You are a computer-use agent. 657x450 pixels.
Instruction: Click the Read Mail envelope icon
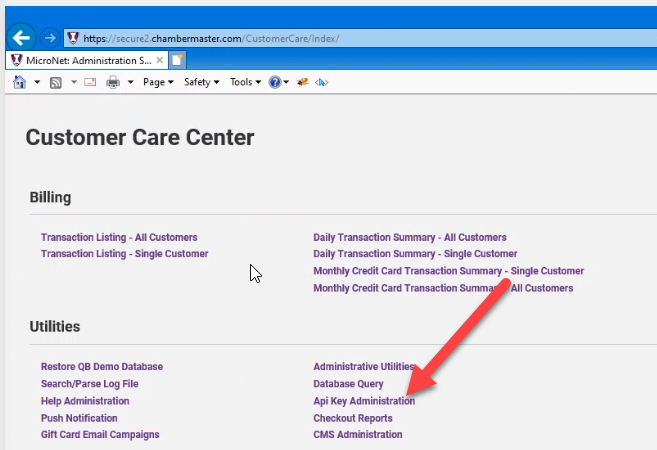coord(91,82)
